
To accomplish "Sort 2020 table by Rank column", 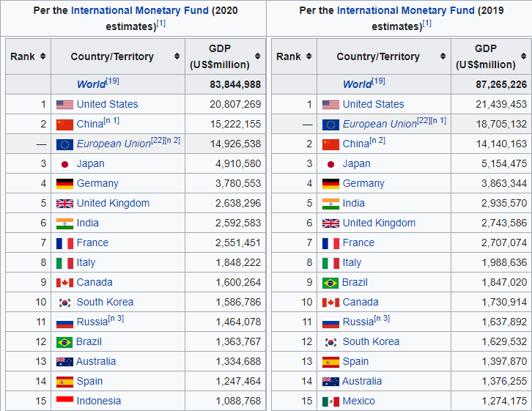I will [x=43, y=56].
